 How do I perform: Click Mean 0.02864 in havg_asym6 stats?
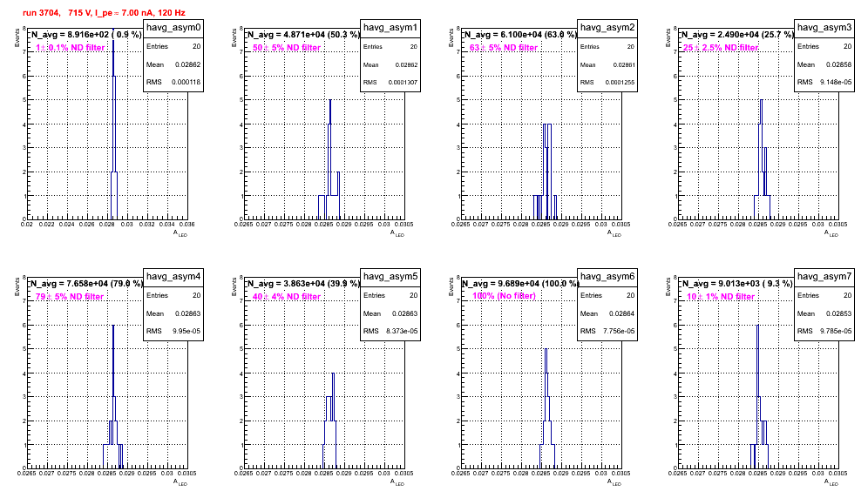[607, 313]
